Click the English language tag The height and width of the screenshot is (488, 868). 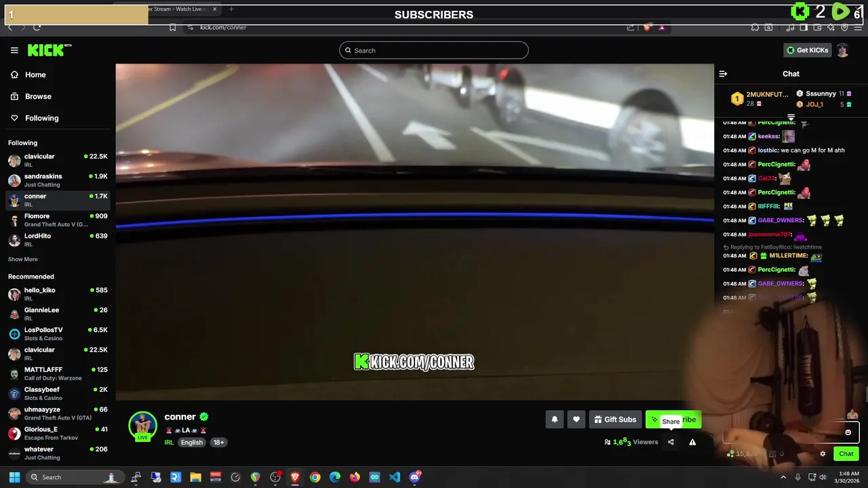pos(191,442)
